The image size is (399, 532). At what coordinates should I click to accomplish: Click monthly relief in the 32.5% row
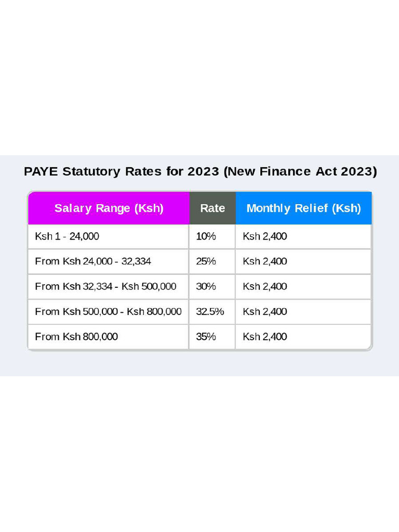(x=265, y=312)
